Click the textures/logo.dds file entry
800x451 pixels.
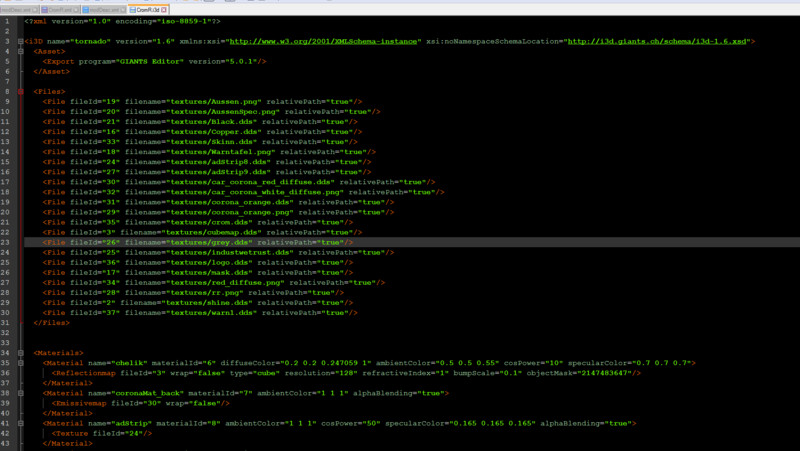[x=210, y=263]
